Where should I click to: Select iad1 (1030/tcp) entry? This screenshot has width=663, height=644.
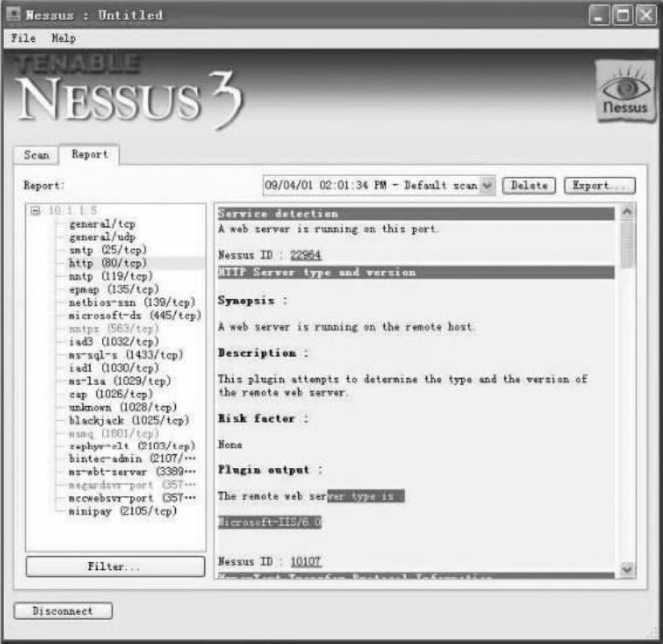pos(114,367)
